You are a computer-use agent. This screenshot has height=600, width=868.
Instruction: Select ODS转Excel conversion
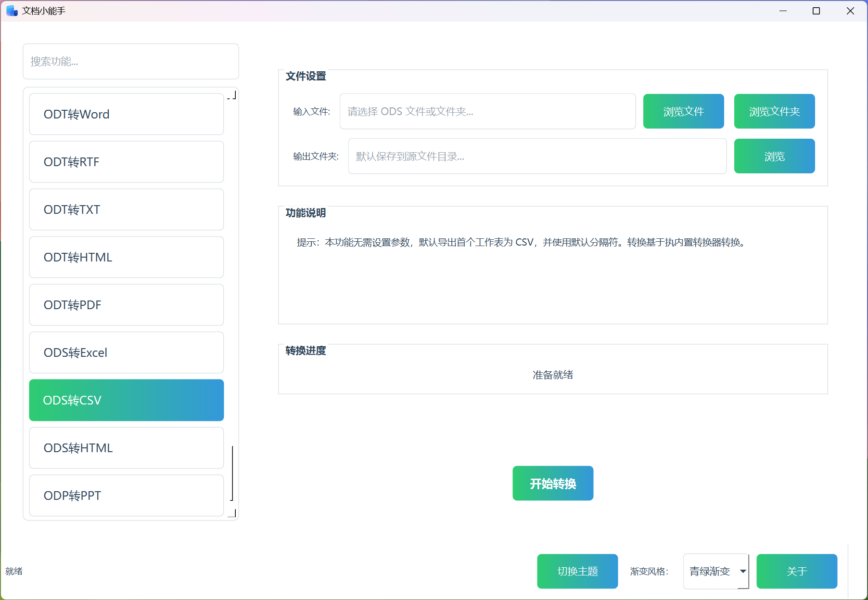pos(126,352)
